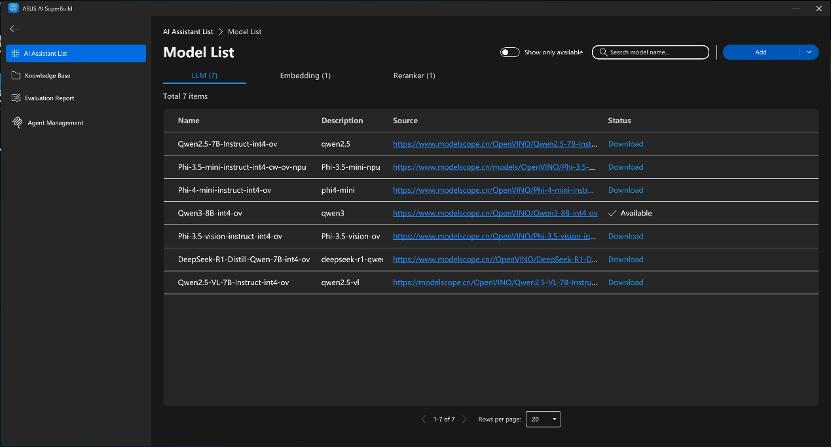Click the Search model name field
Screen dimensions: 832x448
coord(657,52)
